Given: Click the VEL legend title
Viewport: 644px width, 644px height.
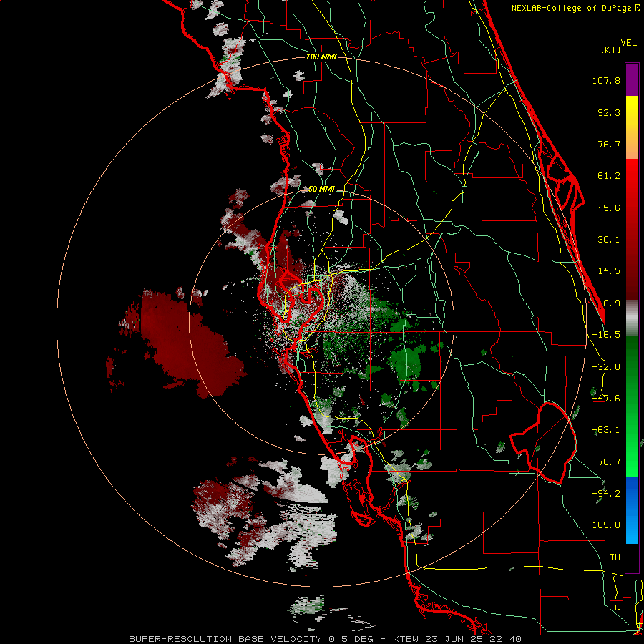Looking at the screenshot, I should [629, 43].
